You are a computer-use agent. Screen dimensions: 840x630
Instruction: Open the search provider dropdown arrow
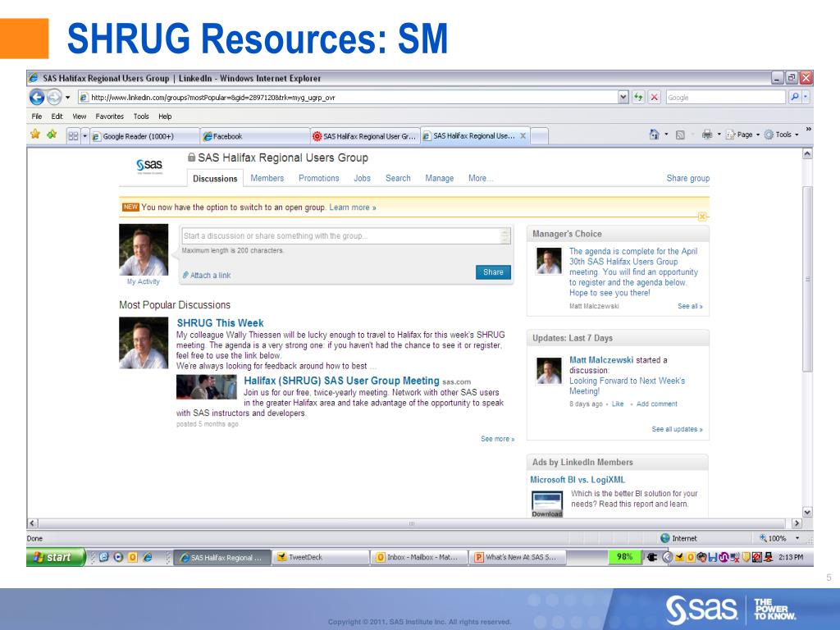point(806,97)
